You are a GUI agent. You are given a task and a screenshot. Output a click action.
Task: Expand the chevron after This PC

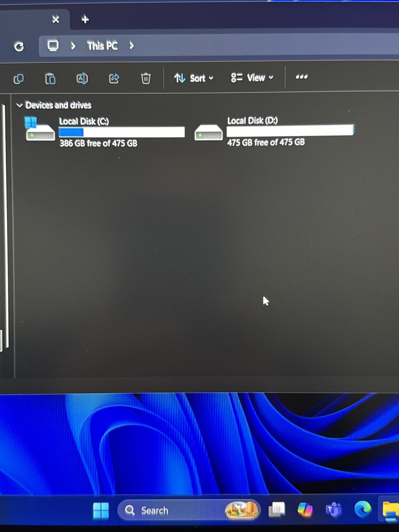(132, 46)
